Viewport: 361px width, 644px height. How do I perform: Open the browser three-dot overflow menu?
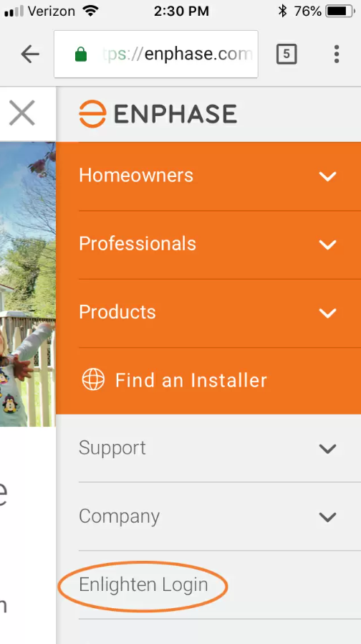(x=337, y=54)
